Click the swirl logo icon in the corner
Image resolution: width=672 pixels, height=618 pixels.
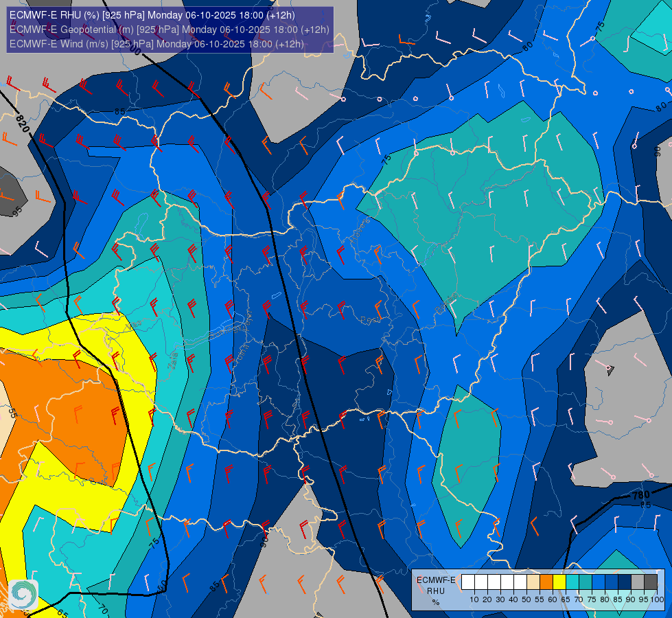23,594
